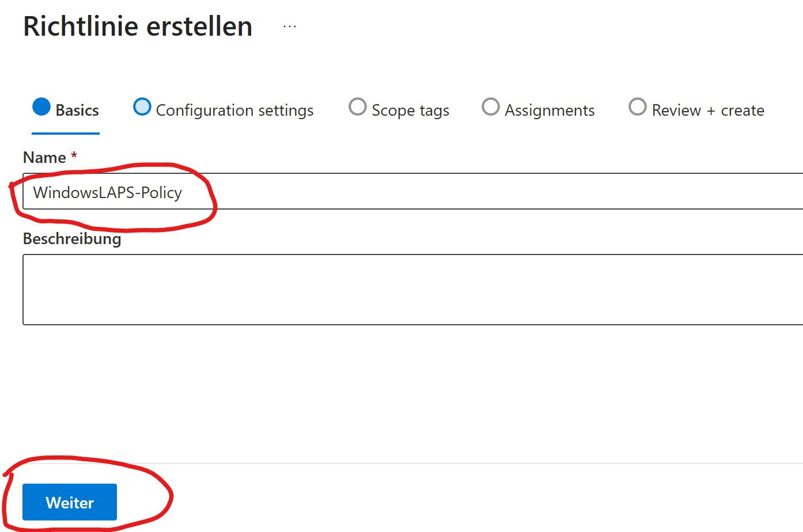
Task: Click the filled Basics step circle
Action: coord(41,107)
